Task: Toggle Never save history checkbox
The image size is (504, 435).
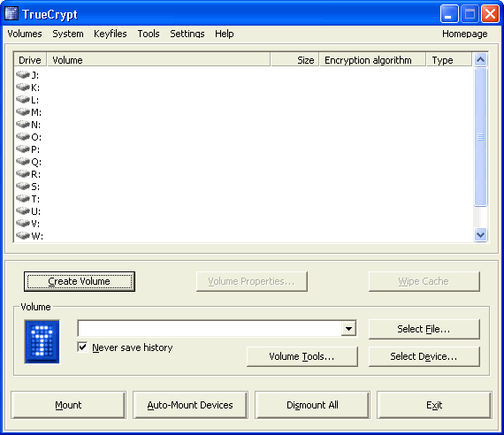Action: click(82, 347)
